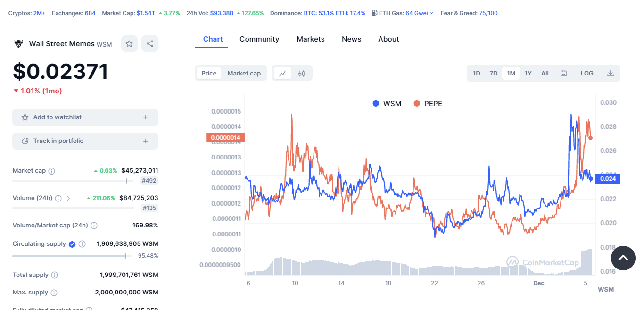Switch to line chart view icon

point(282,73)
